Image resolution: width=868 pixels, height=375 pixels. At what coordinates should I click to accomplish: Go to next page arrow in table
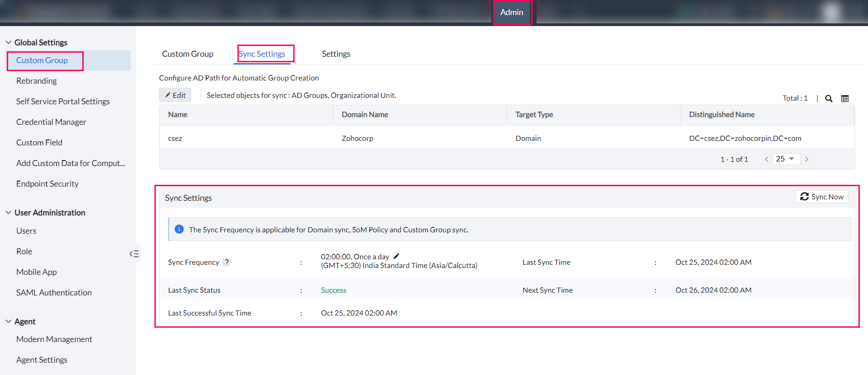(807, 159)
